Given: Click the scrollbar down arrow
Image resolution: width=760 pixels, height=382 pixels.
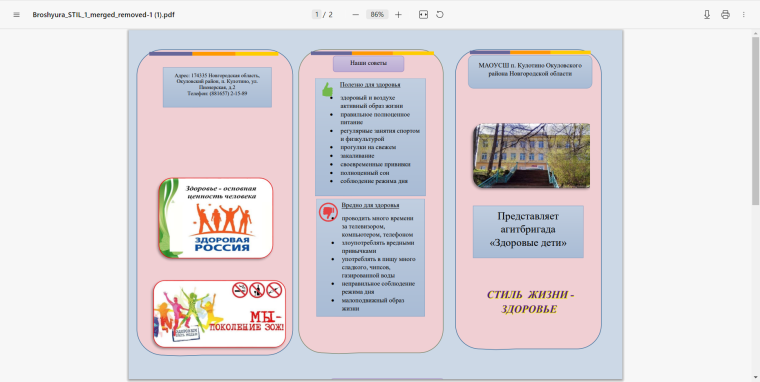Looking at the screenshot, I should pyautogui.click(x=756, y=378).
